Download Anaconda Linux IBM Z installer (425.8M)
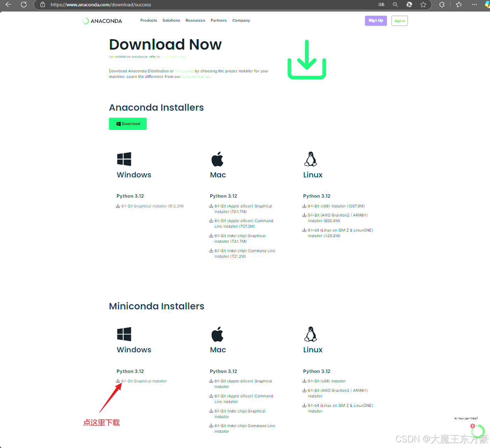 pos(340,233)
